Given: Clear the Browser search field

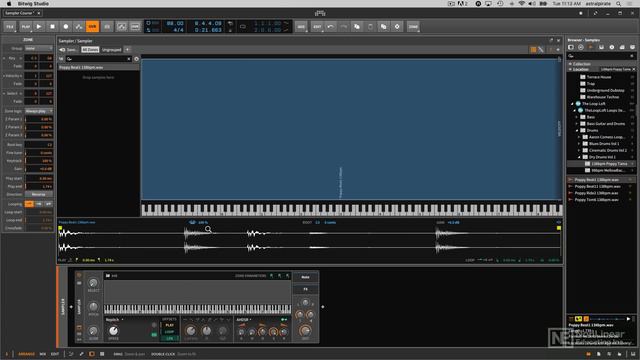Looking at the screenshot, I should pyautogui.click(x=632, y=56).
